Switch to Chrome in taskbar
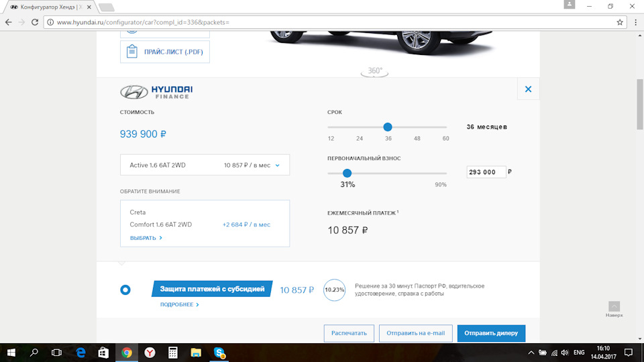The width and height of the screenshot is (644, 362). (127, 353)
